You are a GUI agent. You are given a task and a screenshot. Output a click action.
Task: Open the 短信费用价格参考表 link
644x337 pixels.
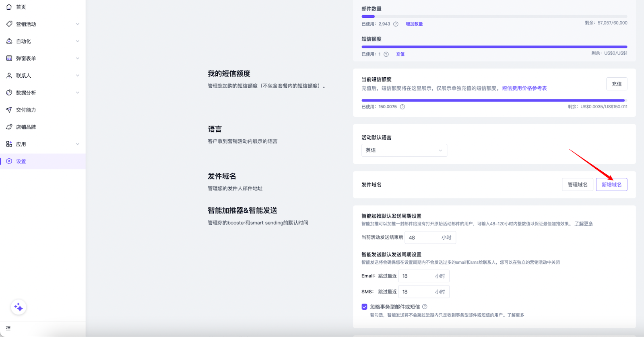coord(524,89)
